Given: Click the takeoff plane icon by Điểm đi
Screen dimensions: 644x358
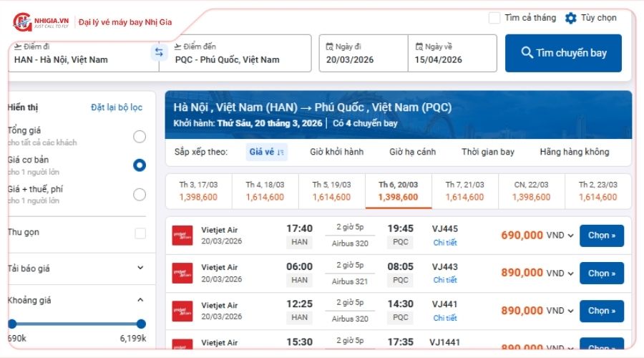Looking at the screenshot, I should (x=18, y=46).
